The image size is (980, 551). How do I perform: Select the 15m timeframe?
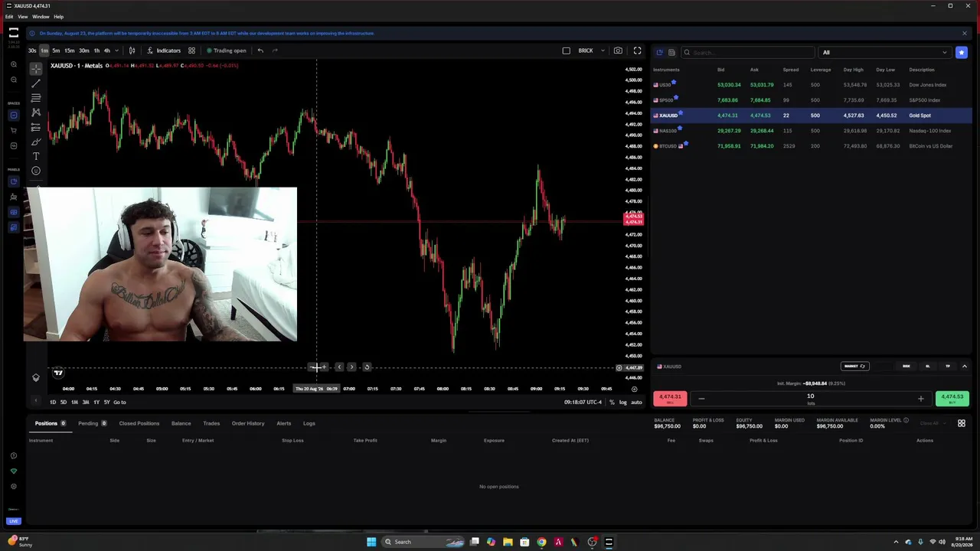click(69, 51)
